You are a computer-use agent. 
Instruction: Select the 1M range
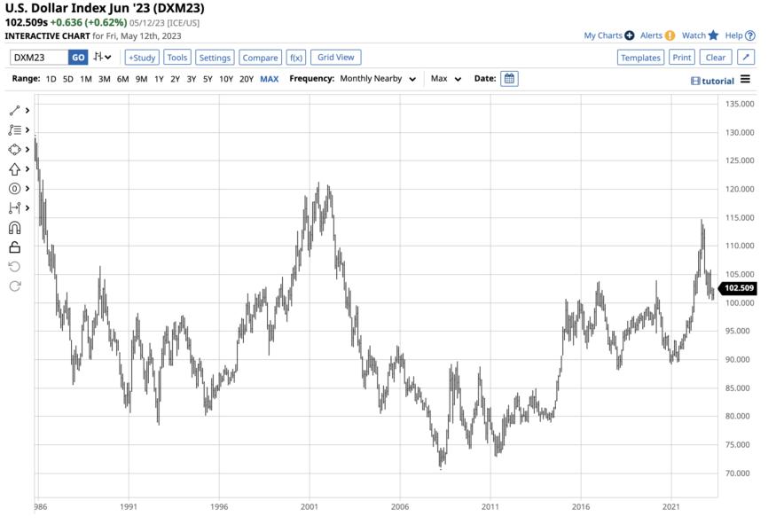[86, 79]
